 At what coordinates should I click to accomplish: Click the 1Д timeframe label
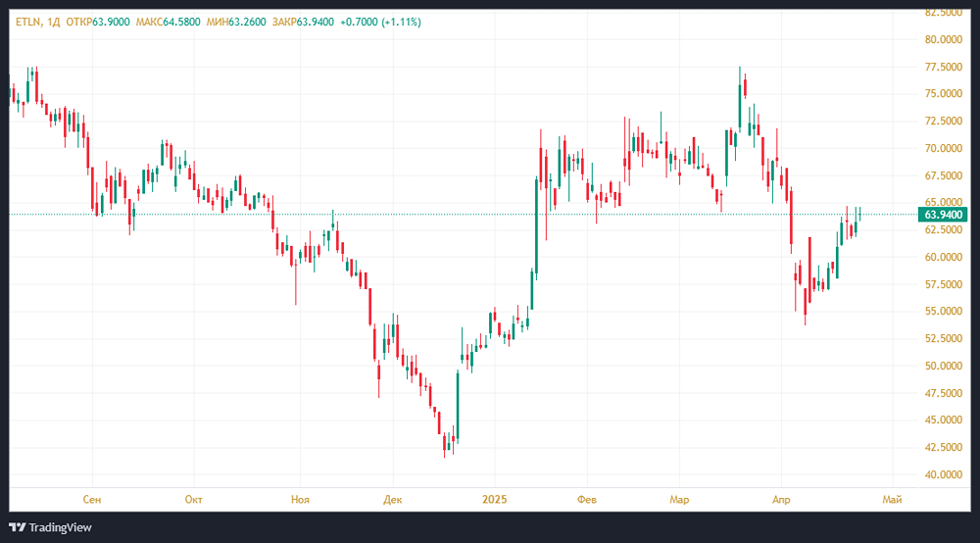pos(54,23)
